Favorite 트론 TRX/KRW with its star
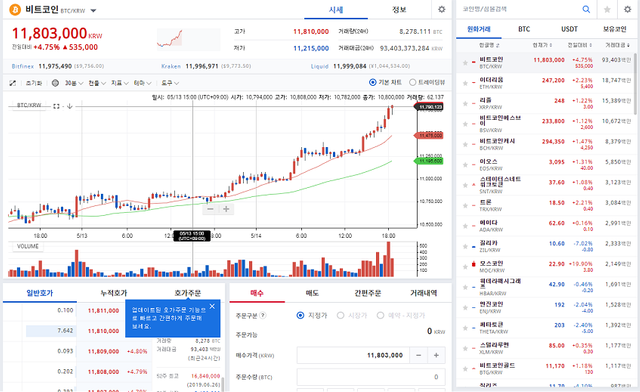The image size is (640, 392). coord(465,205)
